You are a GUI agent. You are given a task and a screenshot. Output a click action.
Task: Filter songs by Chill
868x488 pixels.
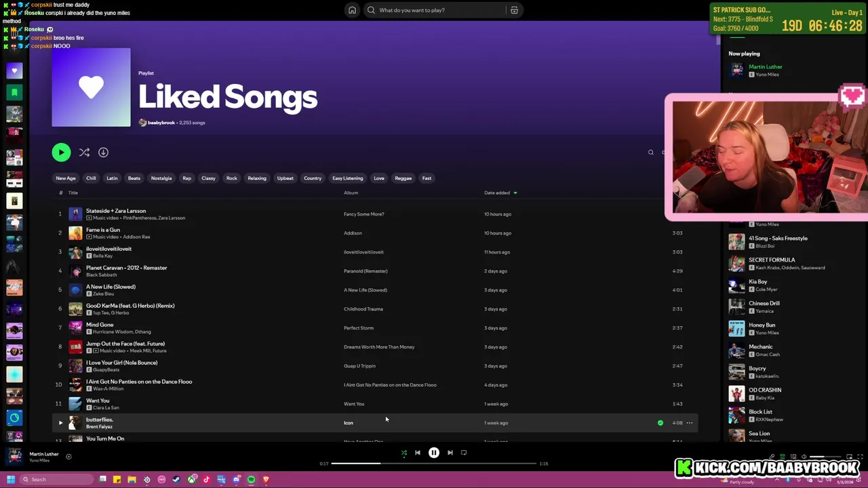point(91,178)
